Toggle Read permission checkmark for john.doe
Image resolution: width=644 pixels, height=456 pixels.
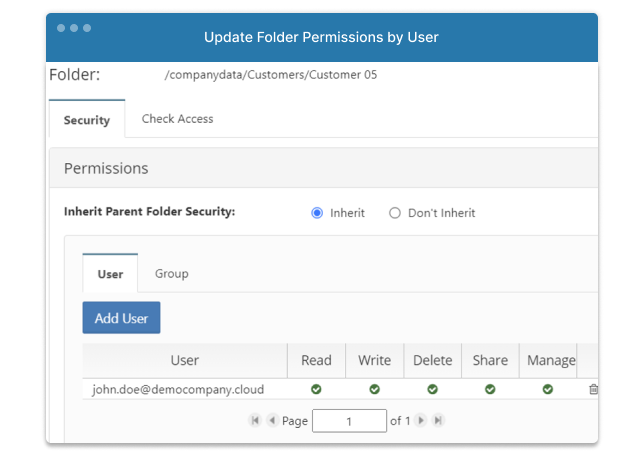coord(316,389)
